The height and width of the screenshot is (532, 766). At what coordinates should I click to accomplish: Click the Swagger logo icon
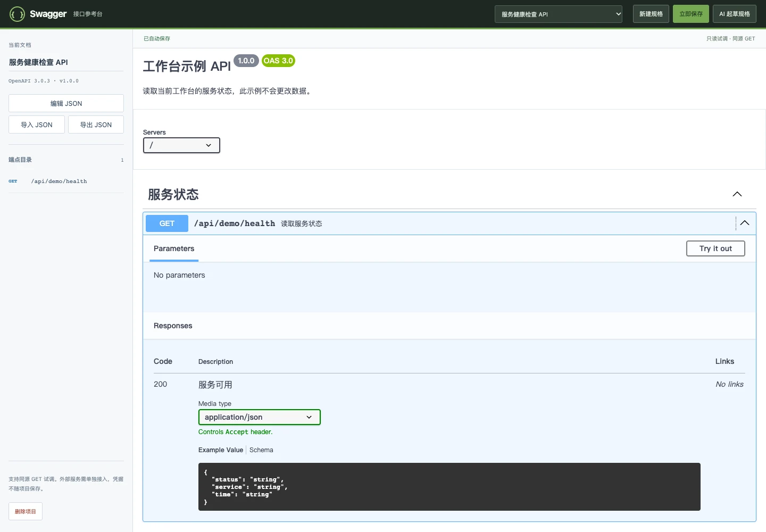(17, 14)
